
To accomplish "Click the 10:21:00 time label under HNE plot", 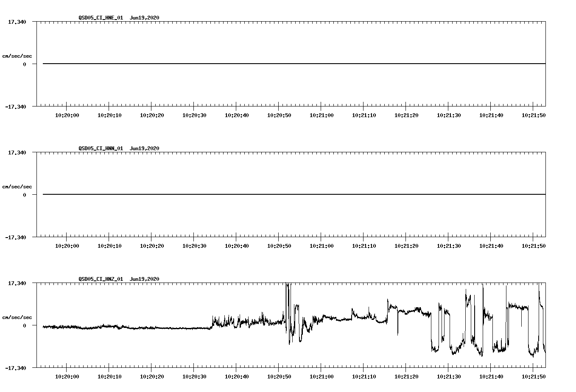I will [322, 115].
